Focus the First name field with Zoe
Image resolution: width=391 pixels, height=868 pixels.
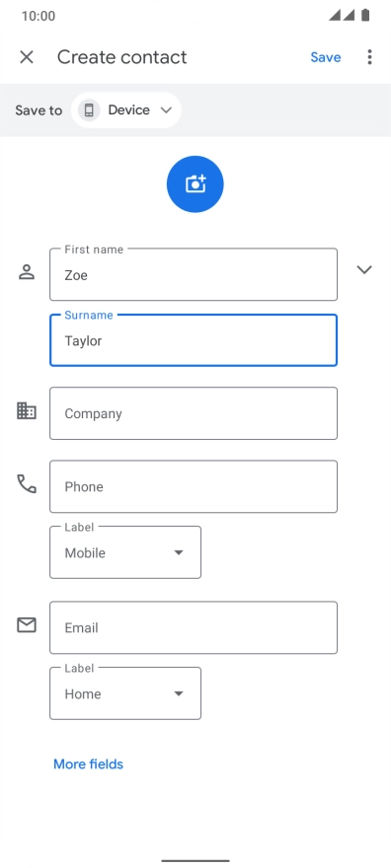click(194, 274)
